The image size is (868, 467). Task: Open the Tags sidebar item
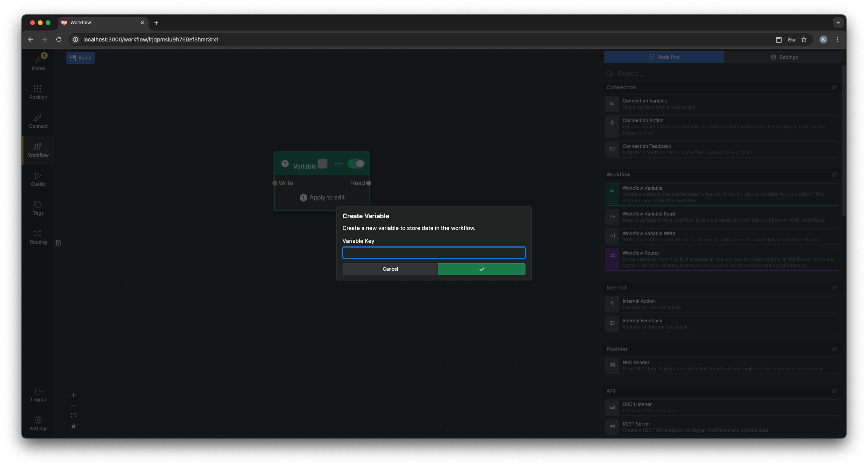(38, 208)
